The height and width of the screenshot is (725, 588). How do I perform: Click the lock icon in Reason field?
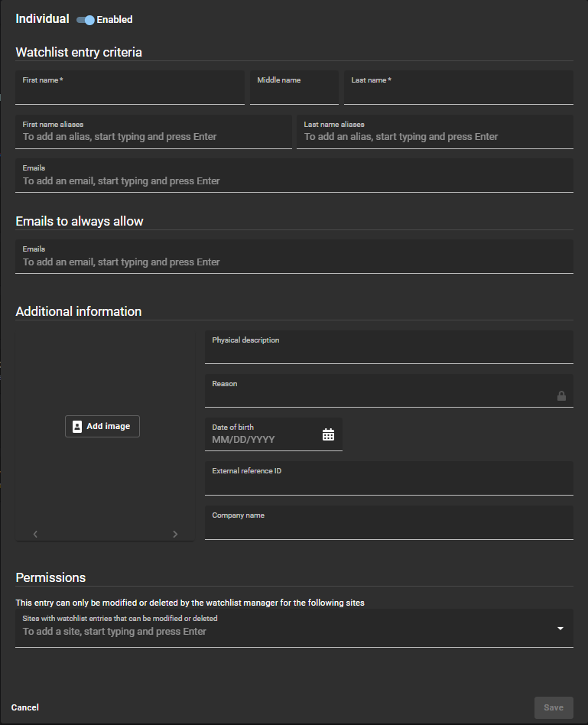561,396
